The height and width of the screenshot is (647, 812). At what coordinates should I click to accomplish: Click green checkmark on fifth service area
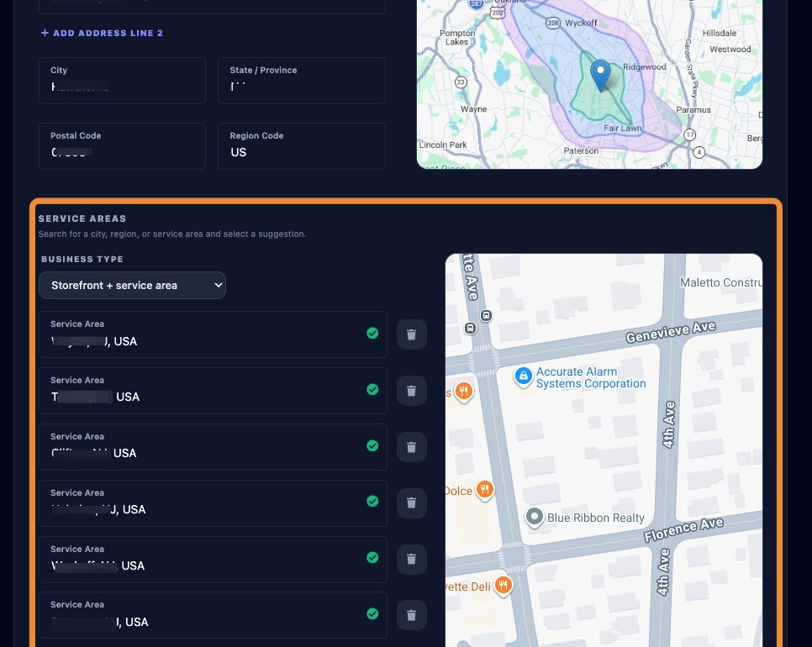[x=372, y=557]
